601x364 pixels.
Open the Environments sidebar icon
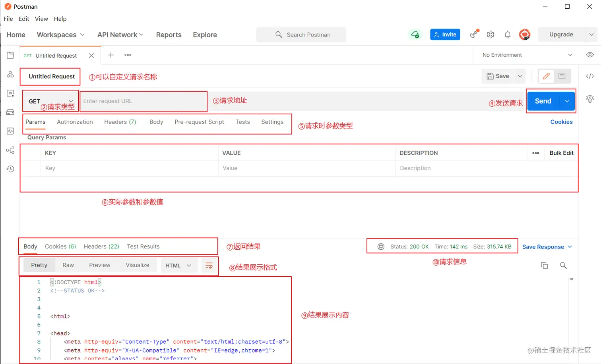(10, 93)
